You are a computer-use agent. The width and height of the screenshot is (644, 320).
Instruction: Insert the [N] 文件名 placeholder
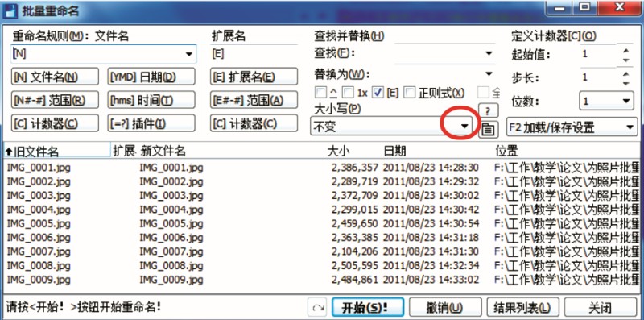(55, 77)
